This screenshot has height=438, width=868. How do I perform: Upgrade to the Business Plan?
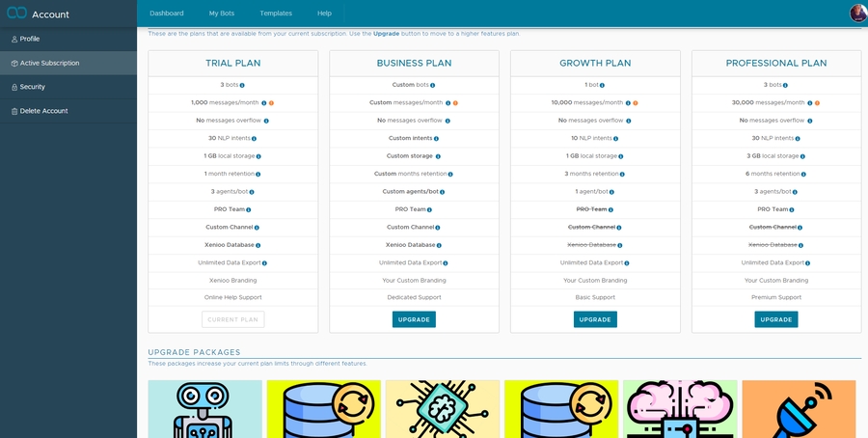coord(414,319)
